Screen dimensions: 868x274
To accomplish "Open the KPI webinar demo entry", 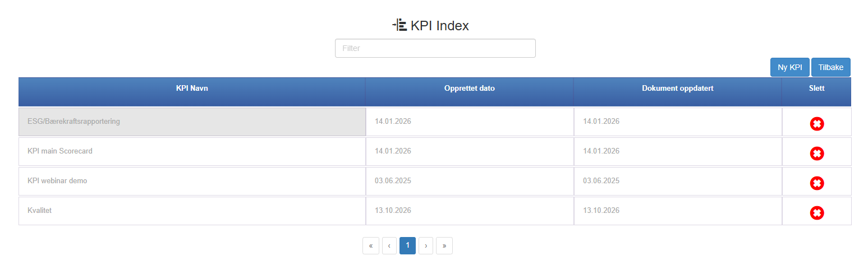I will coord(192,181).
